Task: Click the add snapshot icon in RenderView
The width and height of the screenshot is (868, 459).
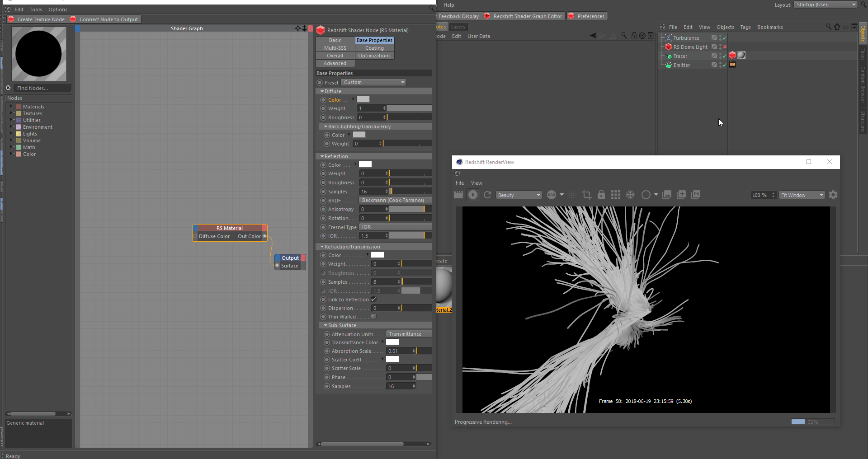Action: point(681,195)
